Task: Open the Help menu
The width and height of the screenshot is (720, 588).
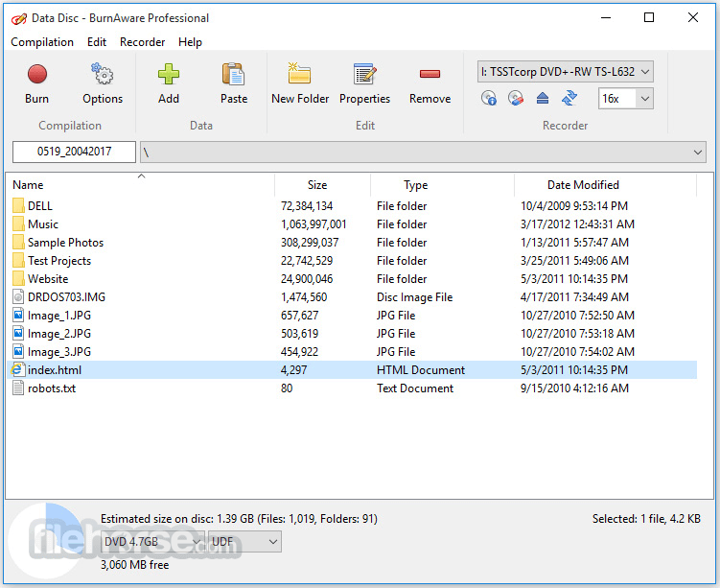Action: [x=190, y=42]
